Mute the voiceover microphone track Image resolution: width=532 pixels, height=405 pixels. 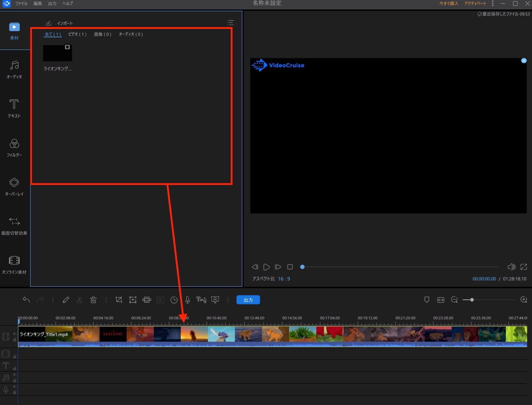pyautogui.click(x=15, y=387)
